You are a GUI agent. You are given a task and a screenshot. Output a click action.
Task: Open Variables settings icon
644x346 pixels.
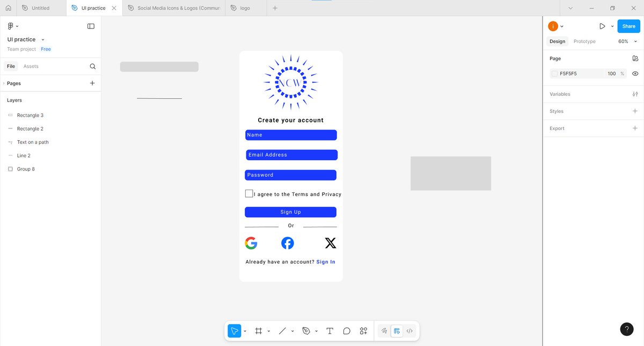point(635,94)
